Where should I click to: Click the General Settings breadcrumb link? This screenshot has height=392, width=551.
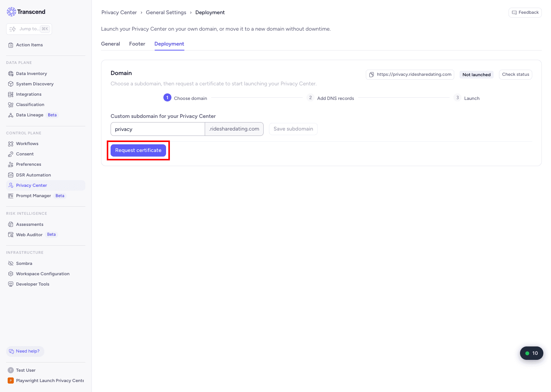pyautogui.click(x=166, y=13)
